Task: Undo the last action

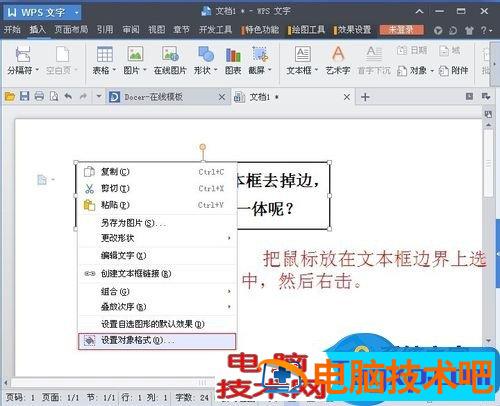Action: click(x=68, y=97)
